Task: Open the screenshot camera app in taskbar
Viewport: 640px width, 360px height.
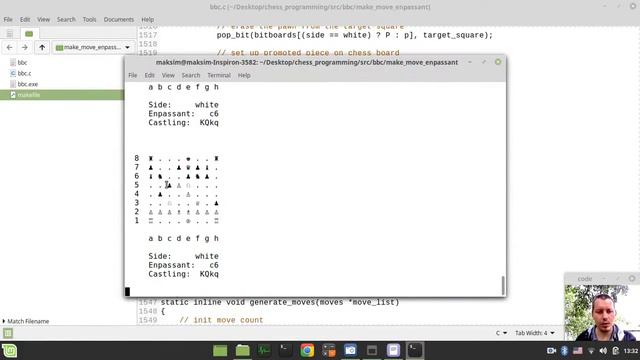Action: [x=350, y=351]
